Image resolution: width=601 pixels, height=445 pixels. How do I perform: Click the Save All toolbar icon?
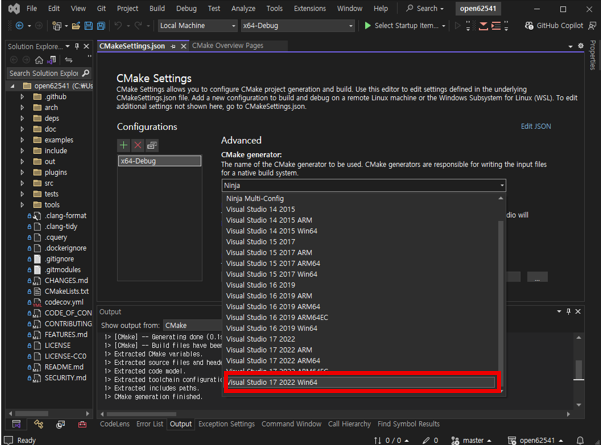[x=101, y=26]
